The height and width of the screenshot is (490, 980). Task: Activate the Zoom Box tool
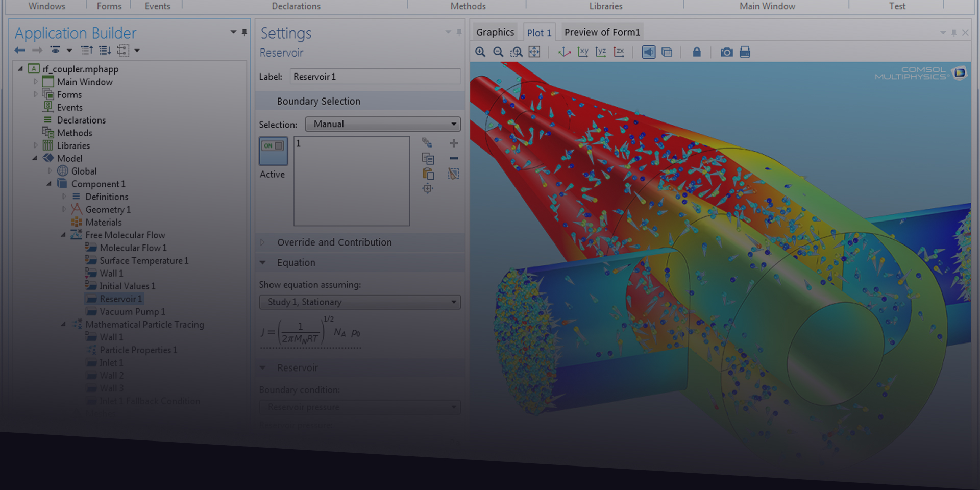pyautogui.click(x=517, y=52)
